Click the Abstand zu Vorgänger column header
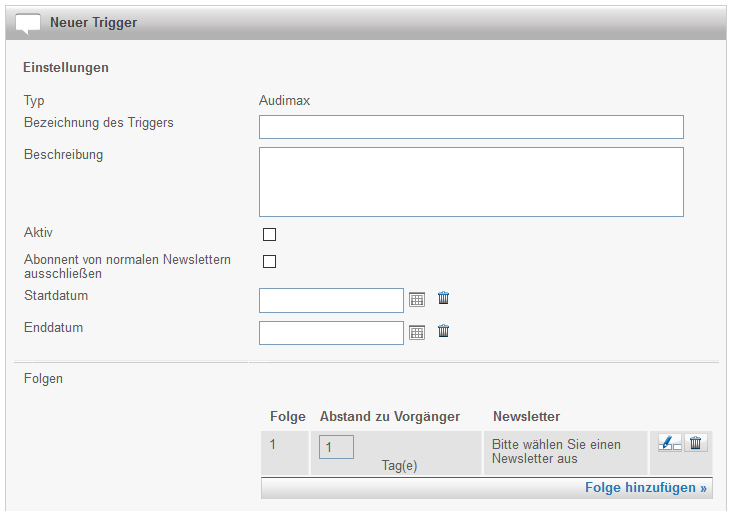This screenshot has width=732, height=516. [x=390, y=416]
